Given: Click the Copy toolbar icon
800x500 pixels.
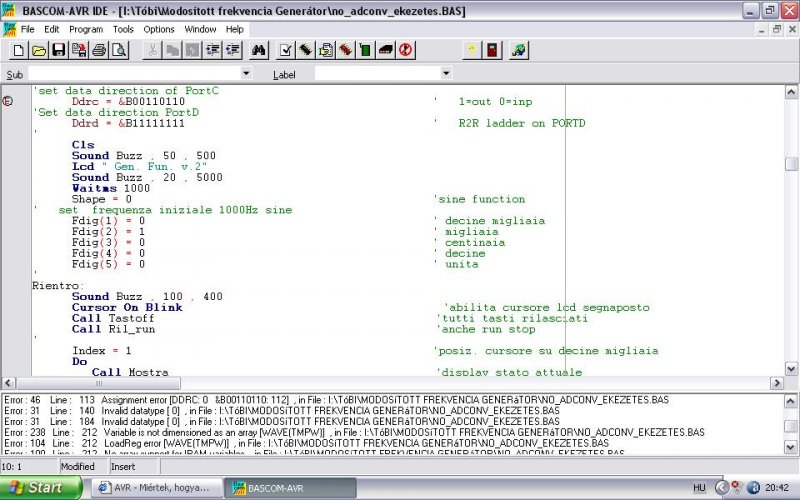Looking at the screenshot, I should [x=172, y=50].
